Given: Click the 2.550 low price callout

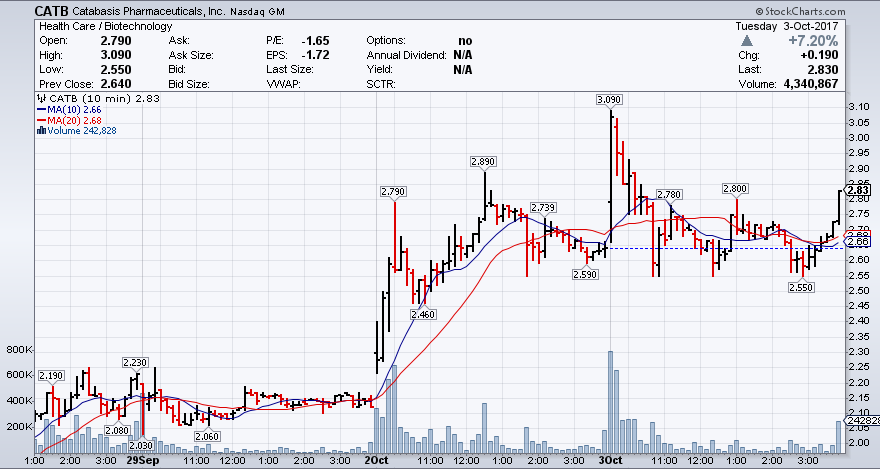Looking at the screenshot, I should [801, 287].
